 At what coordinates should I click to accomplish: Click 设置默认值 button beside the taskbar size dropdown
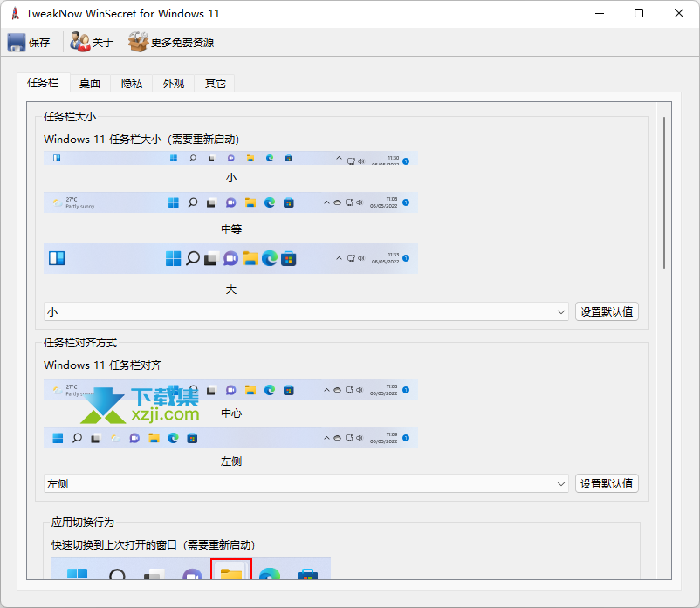[x=607, y=311]
